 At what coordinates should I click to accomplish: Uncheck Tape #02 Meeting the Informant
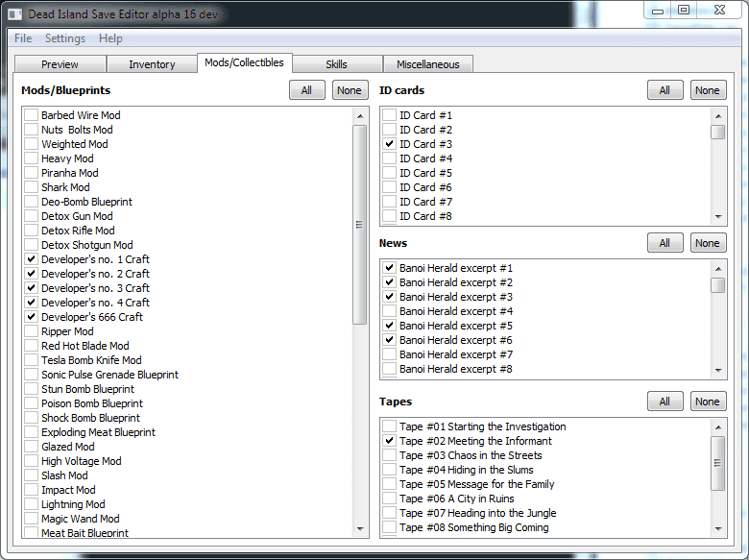(389, 441)
